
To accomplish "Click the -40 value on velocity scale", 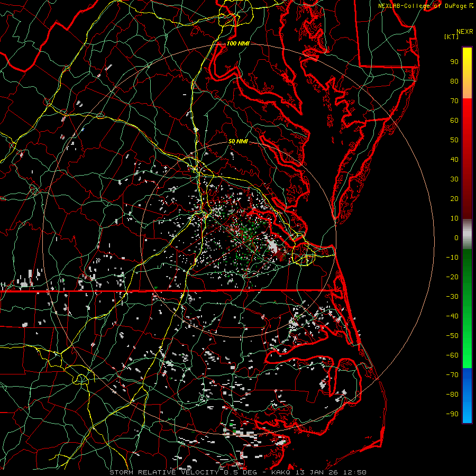I will (x=452, y=316).
